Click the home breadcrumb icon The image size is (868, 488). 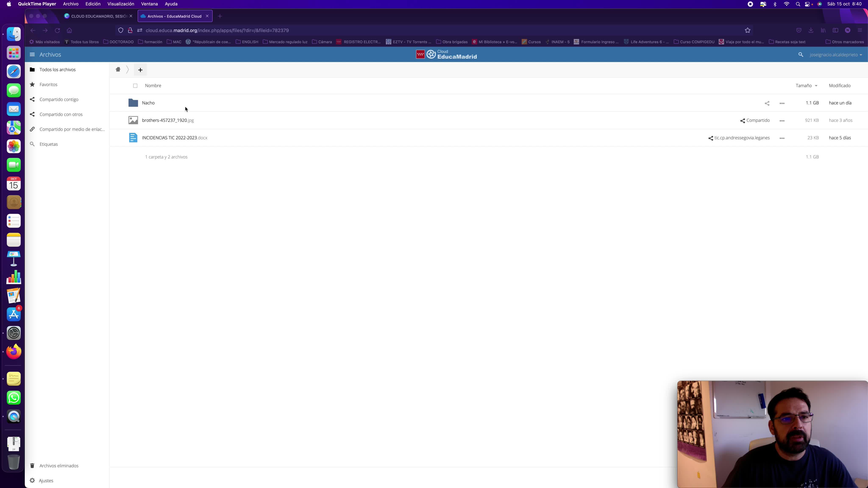(x=118, y=69)
